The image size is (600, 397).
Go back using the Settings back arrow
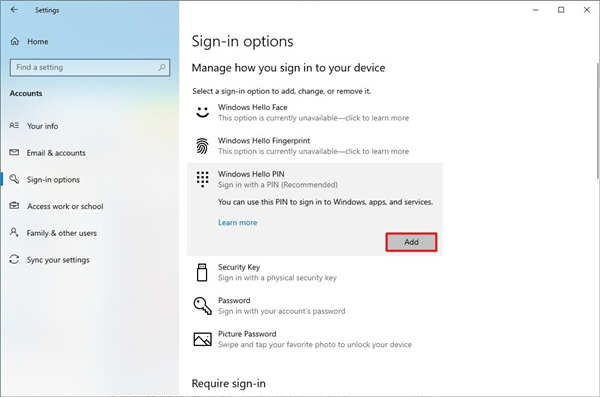[14, 10]
